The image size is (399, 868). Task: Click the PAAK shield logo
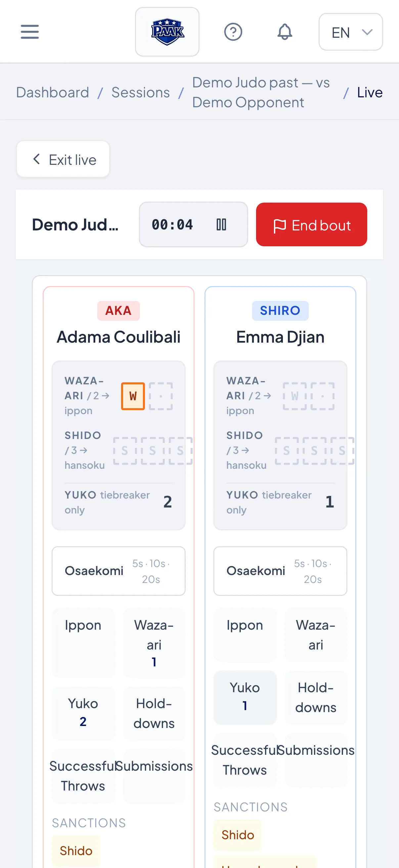click(x=167, y=32)
